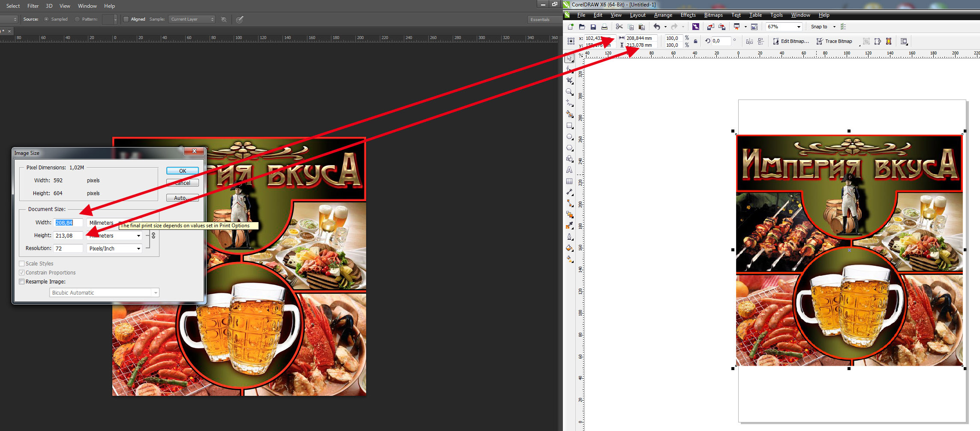Toggle tablet pressure icon in Photoshop options bar
Viewport: 980px width, 431px height.
click(x=240, y=19)
